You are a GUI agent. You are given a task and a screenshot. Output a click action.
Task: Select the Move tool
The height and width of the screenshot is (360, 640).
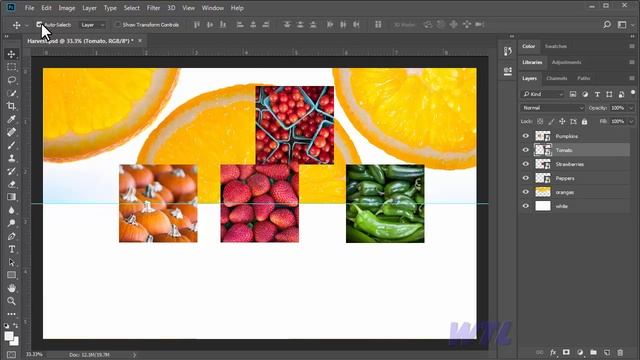(x=11, y=54)
